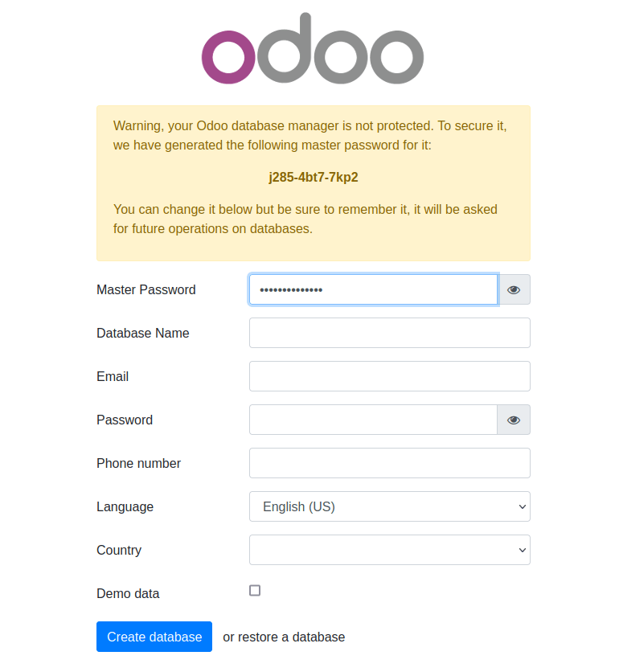Click the "Language" label text

pos(125,507)
